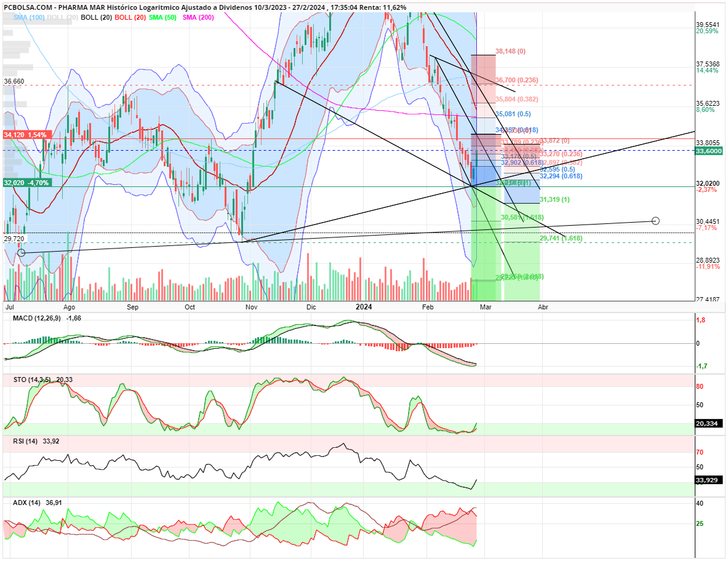728x561 pixels.
Task: Click the 70 RSI scale value
Action: click(700, 452)
